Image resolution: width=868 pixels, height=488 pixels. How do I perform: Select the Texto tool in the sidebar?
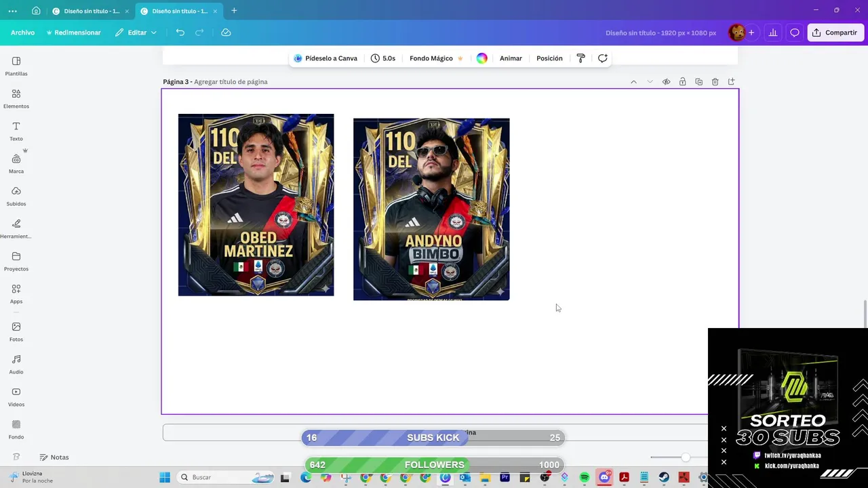tap(16, 131)
